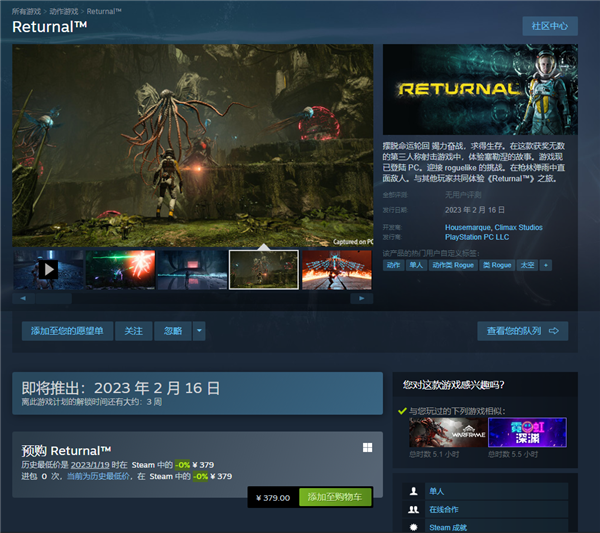Open the 所有游戏 breadcrumb link
Screen dimensions: 600x533
26,11
